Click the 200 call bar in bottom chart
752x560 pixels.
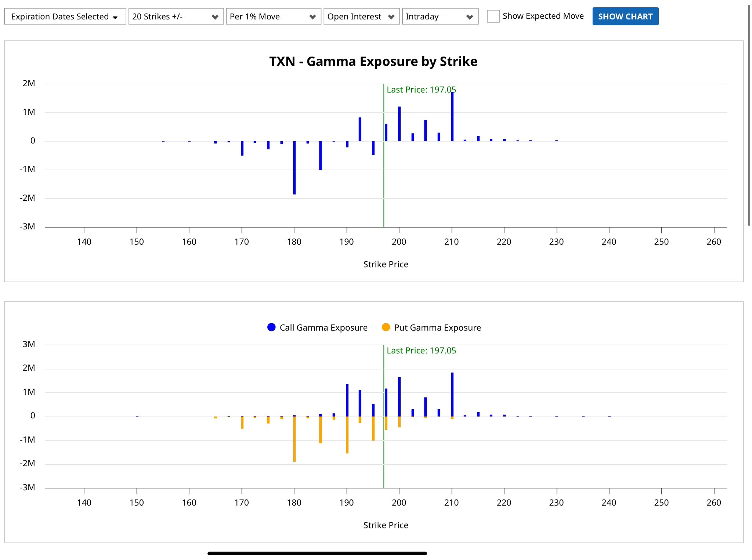click(x=399, y=397)
